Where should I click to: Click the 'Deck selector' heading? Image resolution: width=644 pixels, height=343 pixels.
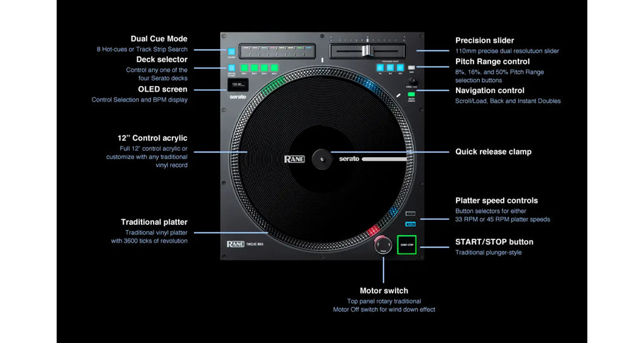(x=162, y=60)
